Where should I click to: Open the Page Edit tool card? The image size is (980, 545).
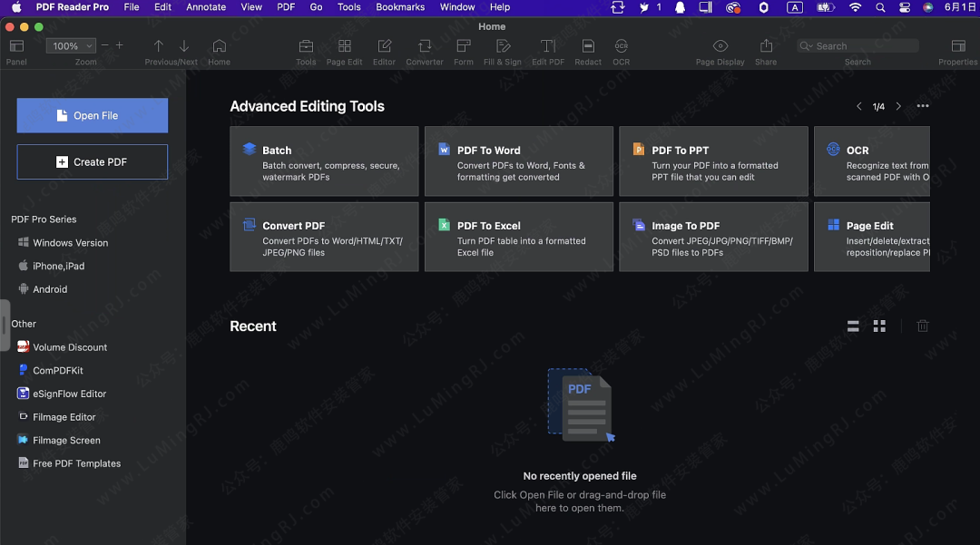point(872,237)
